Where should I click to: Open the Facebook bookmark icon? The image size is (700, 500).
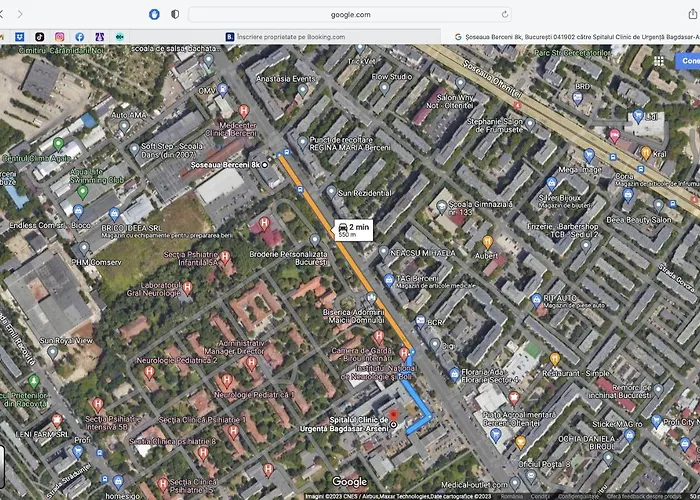(x=79, y=36)
